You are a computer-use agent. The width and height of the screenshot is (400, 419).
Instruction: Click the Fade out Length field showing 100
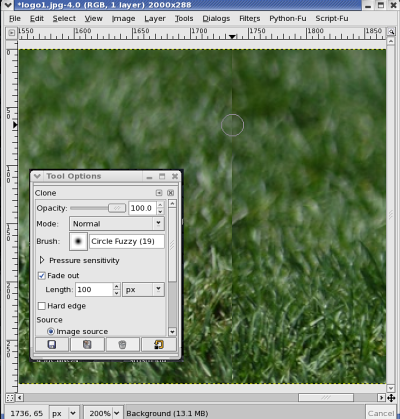tap(94, 289)
